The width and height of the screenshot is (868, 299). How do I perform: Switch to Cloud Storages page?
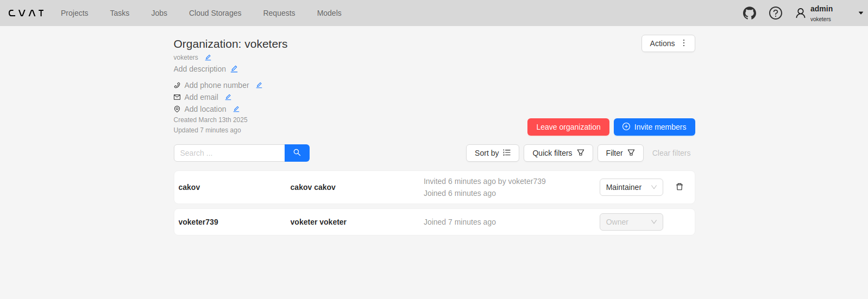coord(215,13)
